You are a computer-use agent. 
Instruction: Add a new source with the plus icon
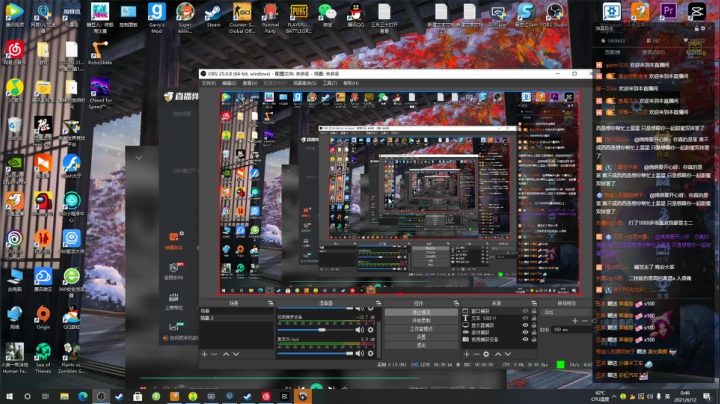point(466,354)
